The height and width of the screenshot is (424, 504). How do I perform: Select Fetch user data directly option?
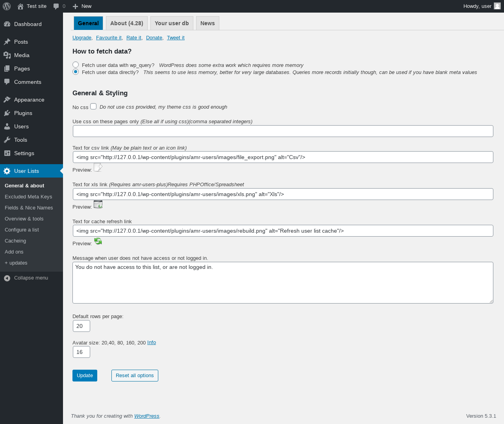pos(76,72)
